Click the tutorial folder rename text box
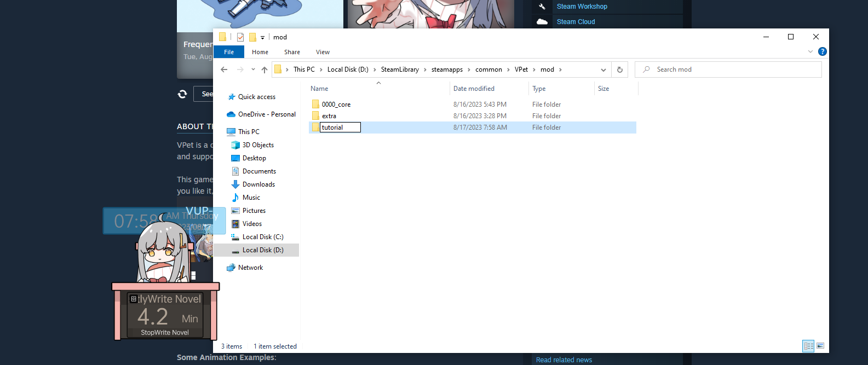The width and height of the screenshot is (868, 365). (340, 128)
